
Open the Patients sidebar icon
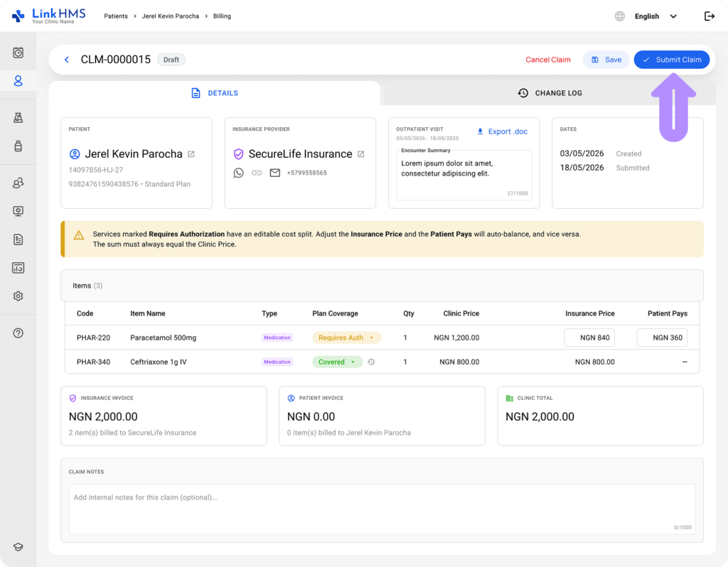click(18, 81)
